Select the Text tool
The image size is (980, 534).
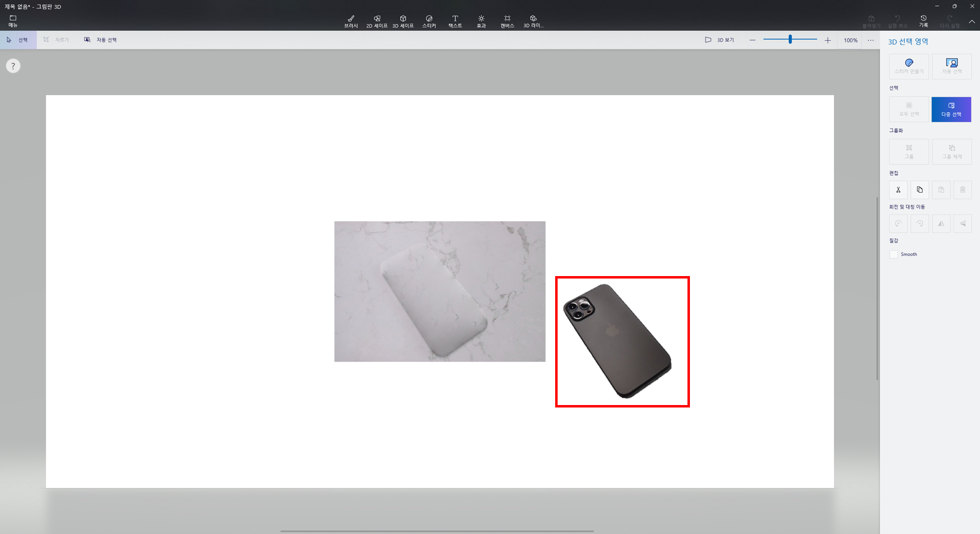click(x=455, y=21)
